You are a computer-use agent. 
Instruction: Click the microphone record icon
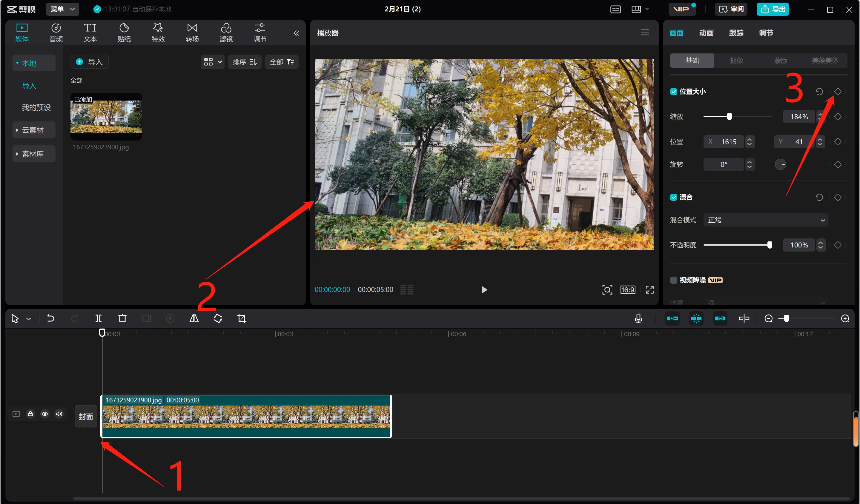[x=638, y=318]
